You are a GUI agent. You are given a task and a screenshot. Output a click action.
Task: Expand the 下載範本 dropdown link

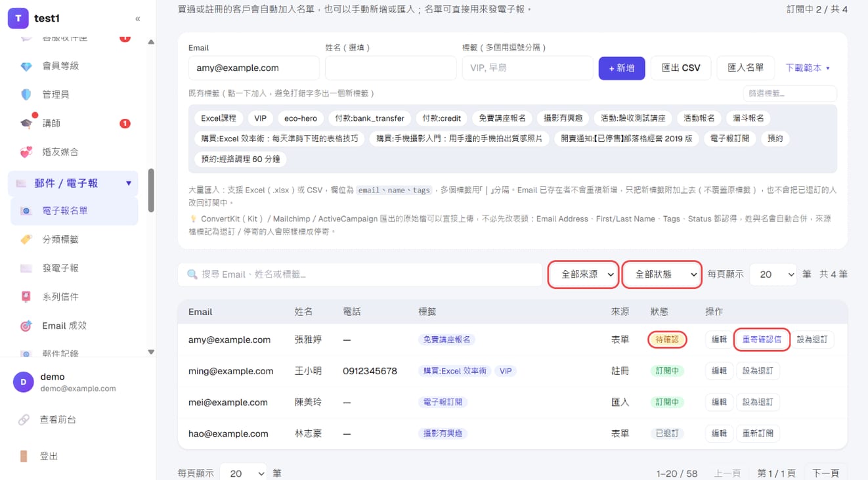tap(808, 68)
